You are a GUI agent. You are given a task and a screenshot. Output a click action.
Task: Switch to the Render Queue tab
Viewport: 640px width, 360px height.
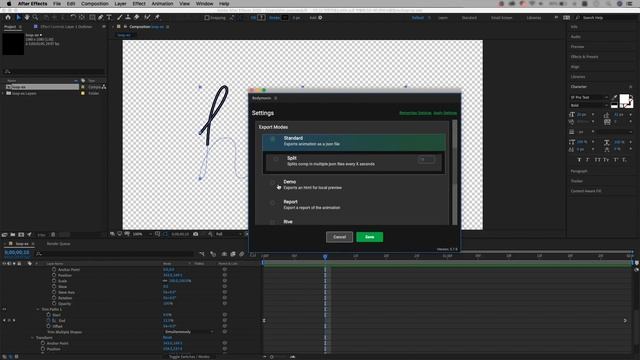click(58, 244)
